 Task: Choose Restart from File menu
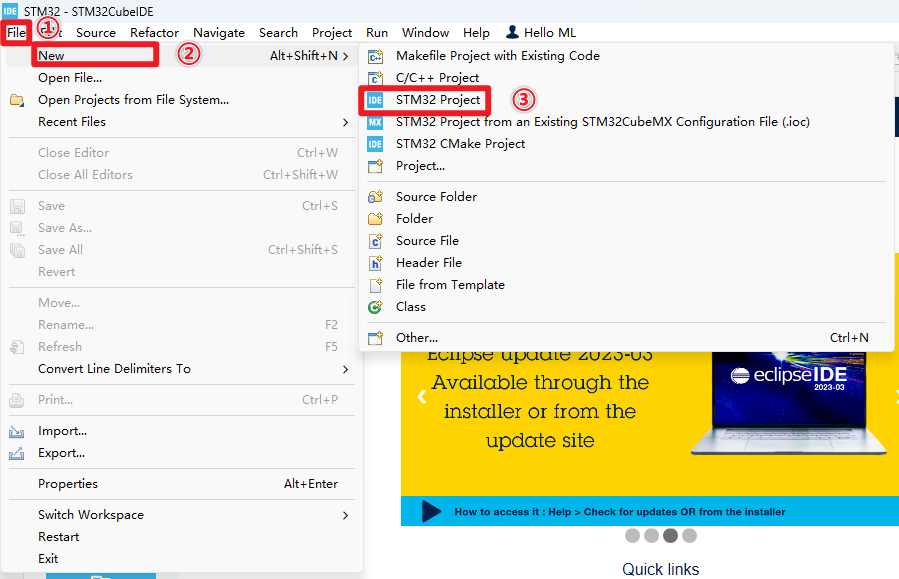[x=183, y=537]
